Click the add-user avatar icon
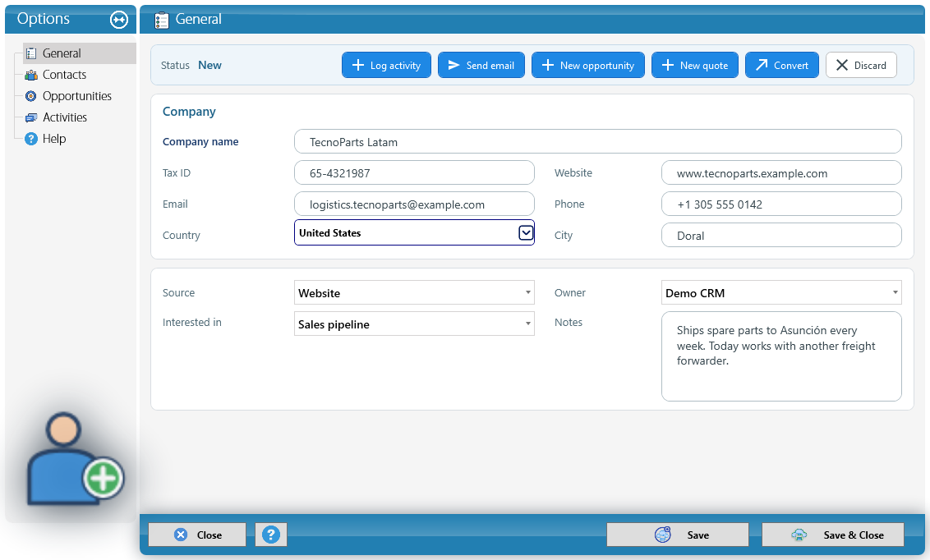Viewport: 930px width, 560px height. pos(74,459)
